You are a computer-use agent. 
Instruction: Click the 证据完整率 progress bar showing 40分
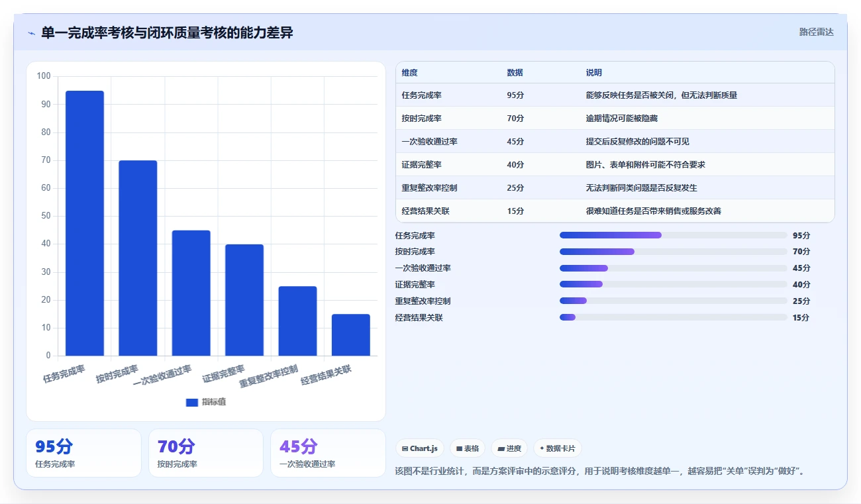tap(674, 284)
